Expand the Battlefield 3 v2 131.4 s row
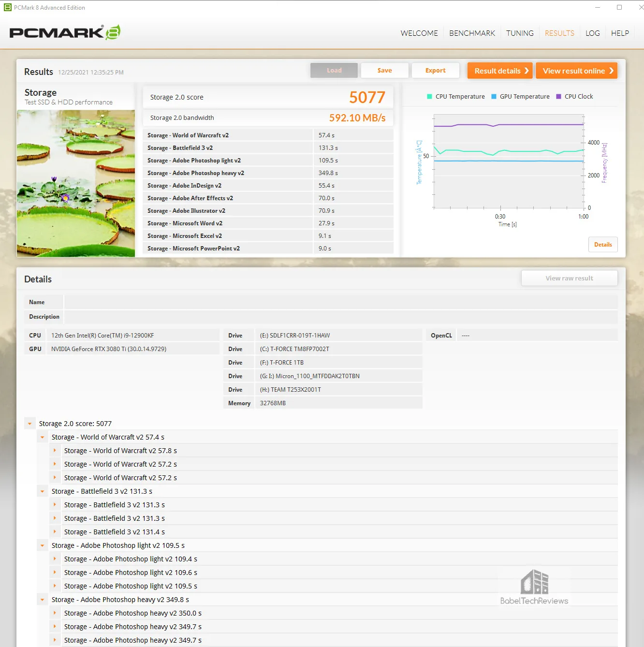 point(55,531)
